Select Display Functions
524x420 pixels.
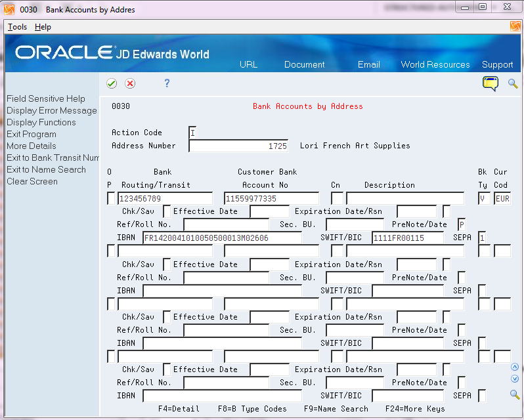click(41, 122)
